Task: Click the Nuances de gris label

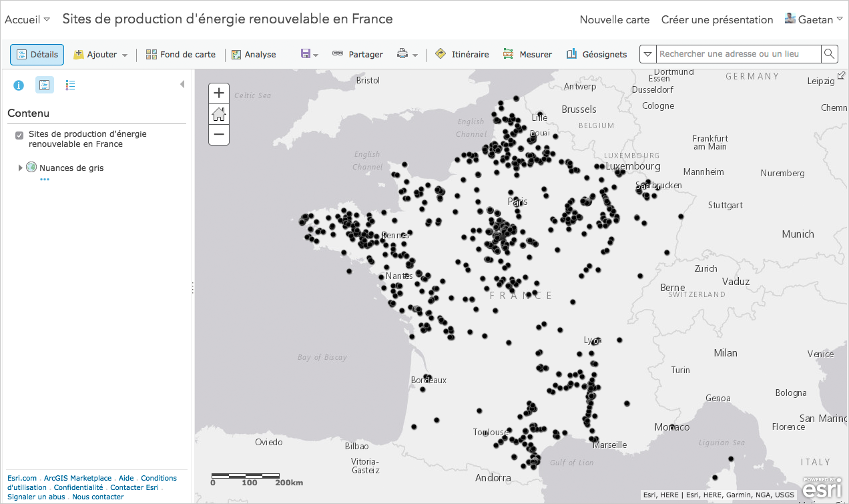Action: coord(71,168)
